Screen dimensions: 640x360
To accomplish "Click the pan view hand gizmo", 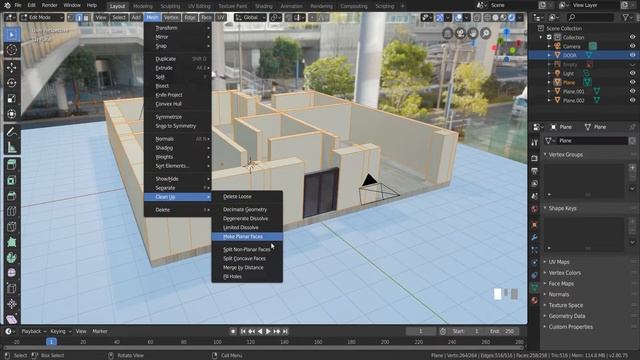I will click(x=473, y=33).
